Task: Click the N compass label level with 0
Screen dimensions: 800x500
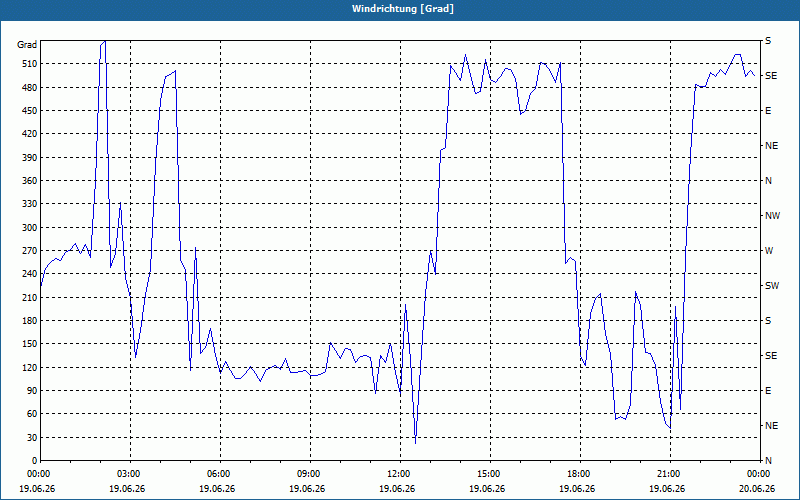Action: click(x=768, y=461)
